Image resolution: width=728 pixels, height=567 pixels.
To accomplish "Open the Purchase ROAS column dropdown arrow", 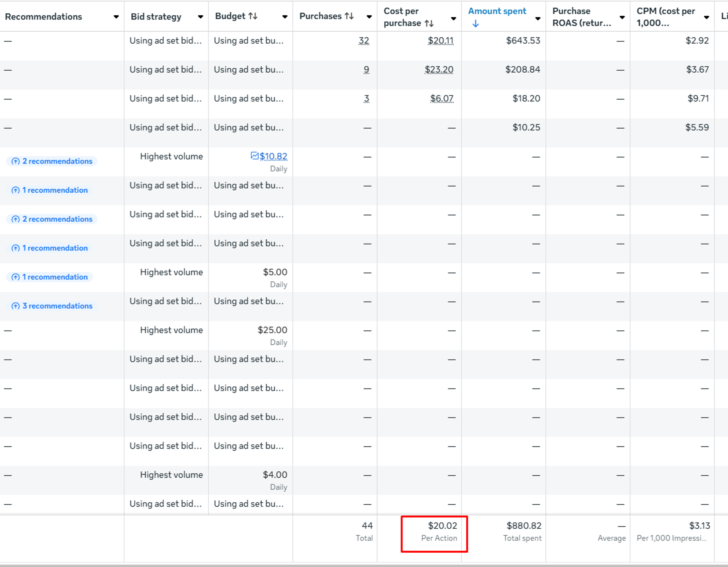I will pos(622,17).
